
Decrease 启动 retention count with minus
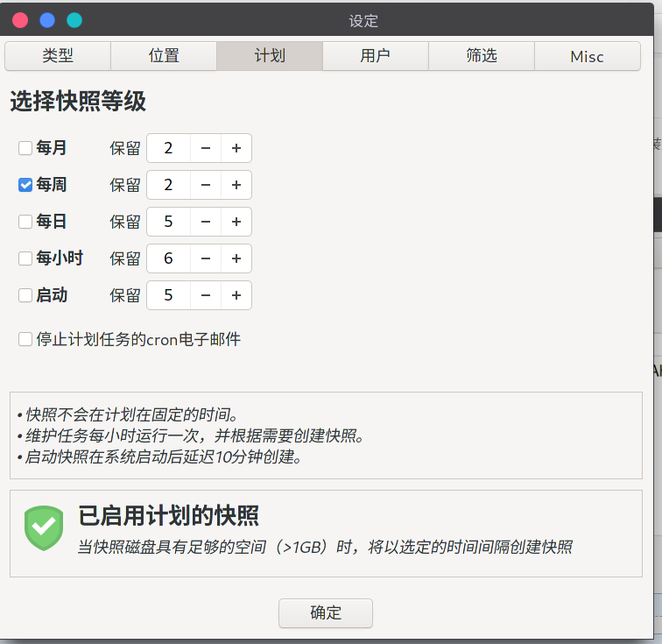tap(206, 295)
